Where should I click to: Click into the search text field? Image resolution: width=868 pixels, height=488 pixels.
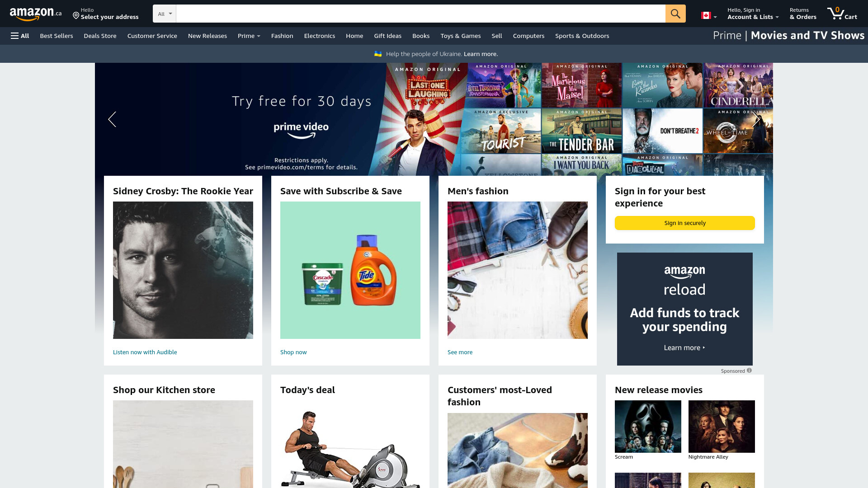[x=420, y=14]
